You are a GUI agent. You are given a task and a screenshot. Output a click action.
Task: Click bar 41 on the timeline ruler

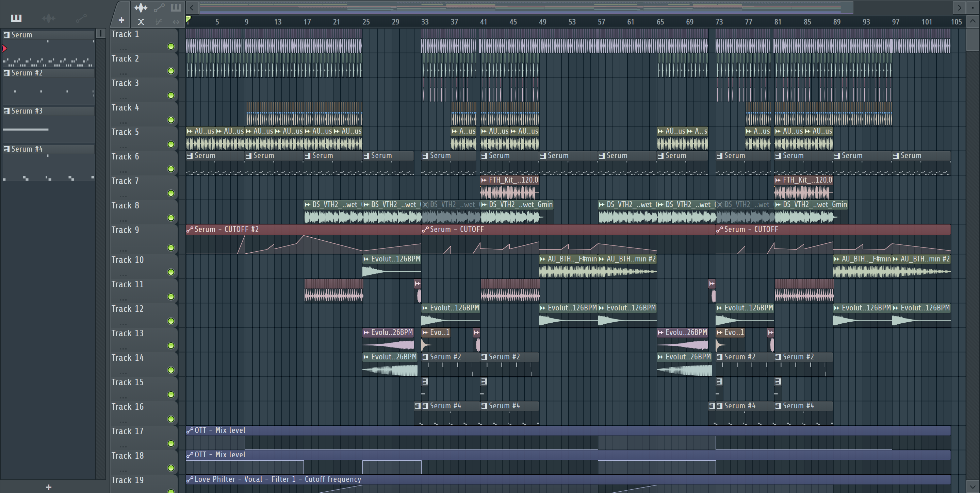click(483, 22)
